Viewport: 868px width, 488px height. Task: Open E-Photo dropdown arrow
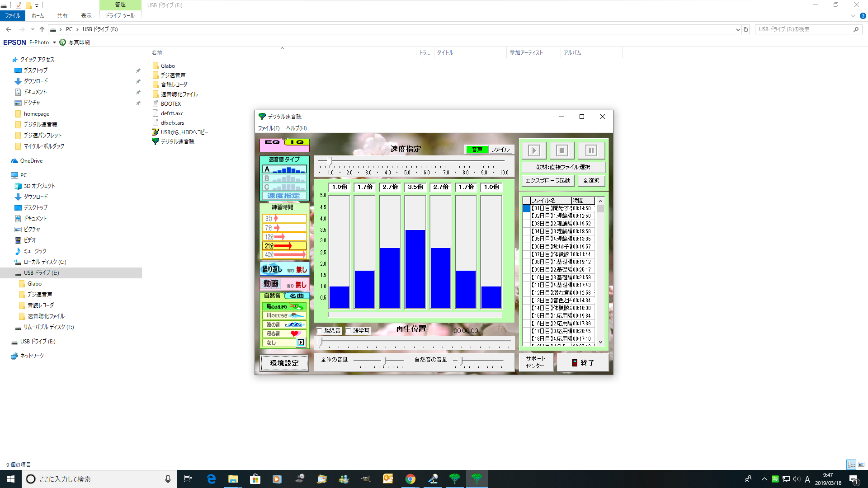[x=54, y=42]
